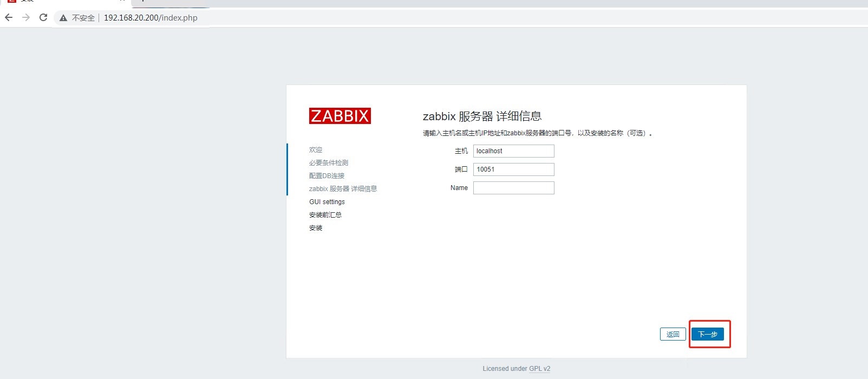Click the heading zabbix 服务器 详细信息

point(482,116)
